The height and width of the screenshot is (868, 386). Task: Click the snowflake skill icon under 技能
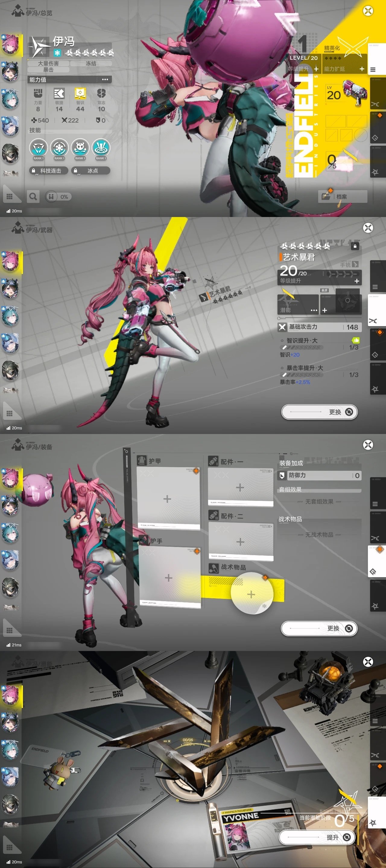tap(59, 148)
